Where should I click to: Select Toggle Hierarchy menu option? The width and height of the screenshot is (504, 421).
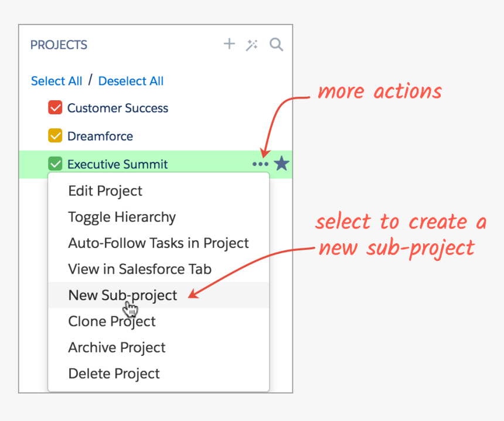coord(122,217)
